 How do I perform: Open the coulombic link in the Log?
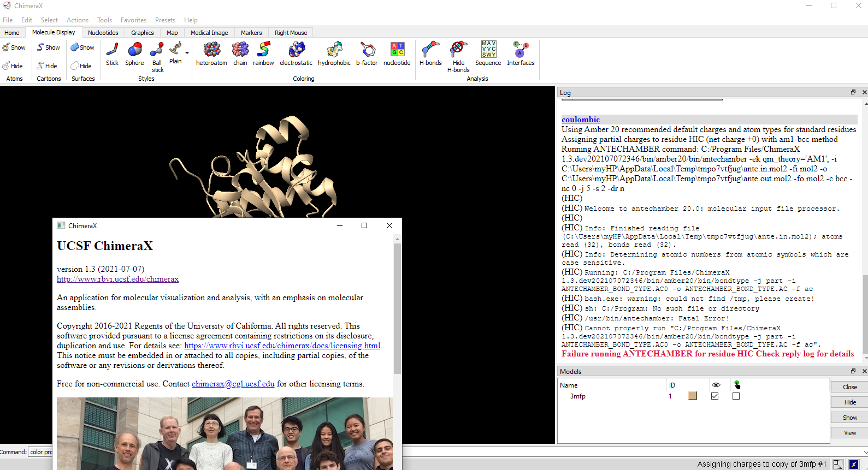pos(580,120)
